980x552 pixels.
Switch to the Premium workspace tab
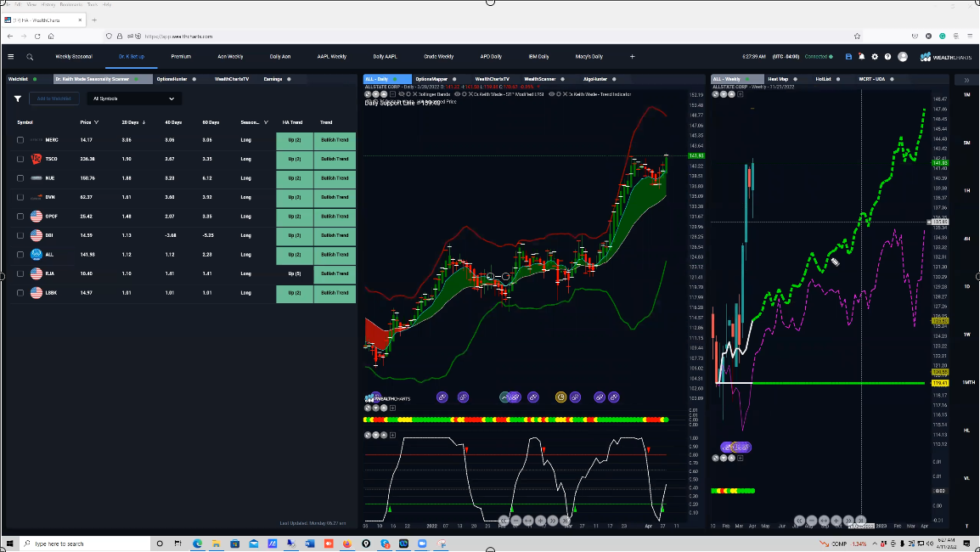181,57
